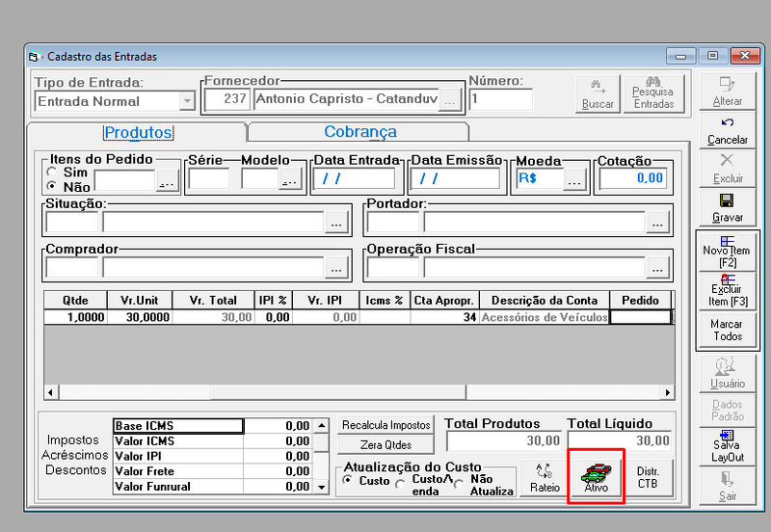Click Excluir Item [F3] button
The width and height of the screenshot is (771, 532).
pyautogui.click(x=728, y=291)
